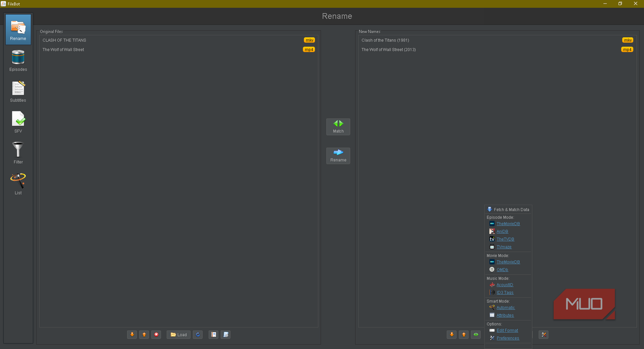
Task: Remove selected original file with red X
Action: pos(156,335)
